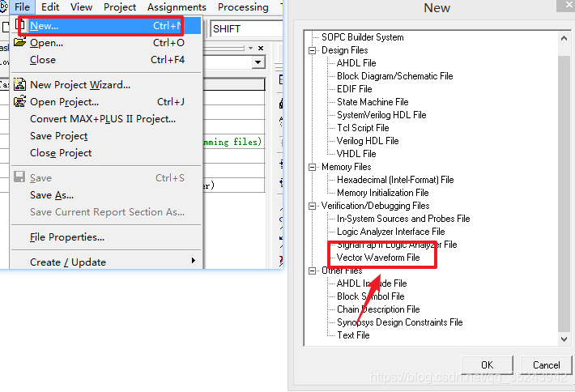Viewport: 575px width, 392px height.
Task: Collapse the Verification/Debugging Files node
Action: (312, 206)
